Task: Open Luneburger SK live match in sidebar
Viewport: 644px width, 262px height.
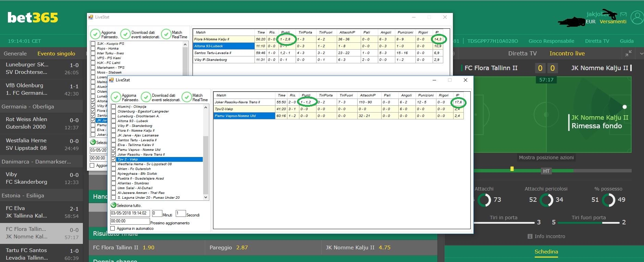Action: point(41,68)
